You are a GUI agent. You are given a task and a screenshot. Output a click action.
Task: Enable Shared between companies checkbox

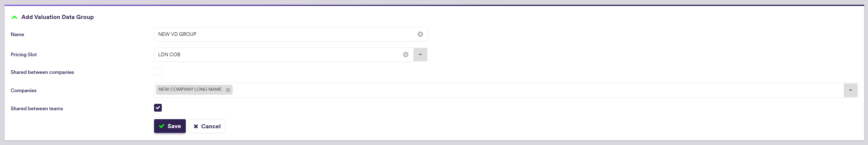[x=158, y=72]
